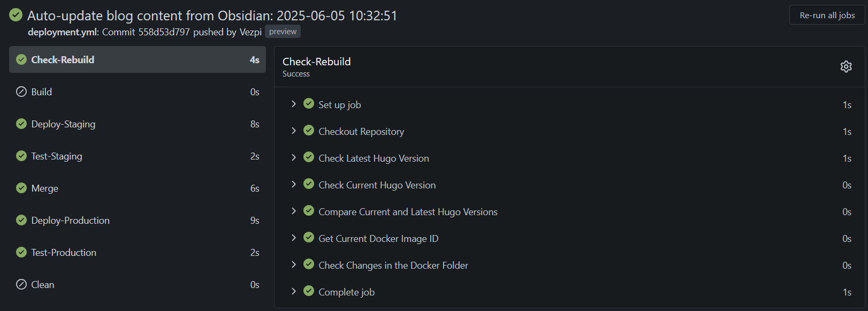This screenshot has height=311, width=868.
Task: Select the Test-Staging job
Action: click(x=57, y=156)
